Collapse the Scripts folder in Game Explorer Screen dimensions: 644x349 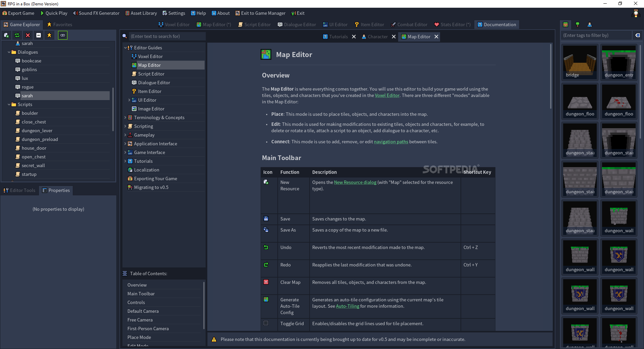point(9,104)
